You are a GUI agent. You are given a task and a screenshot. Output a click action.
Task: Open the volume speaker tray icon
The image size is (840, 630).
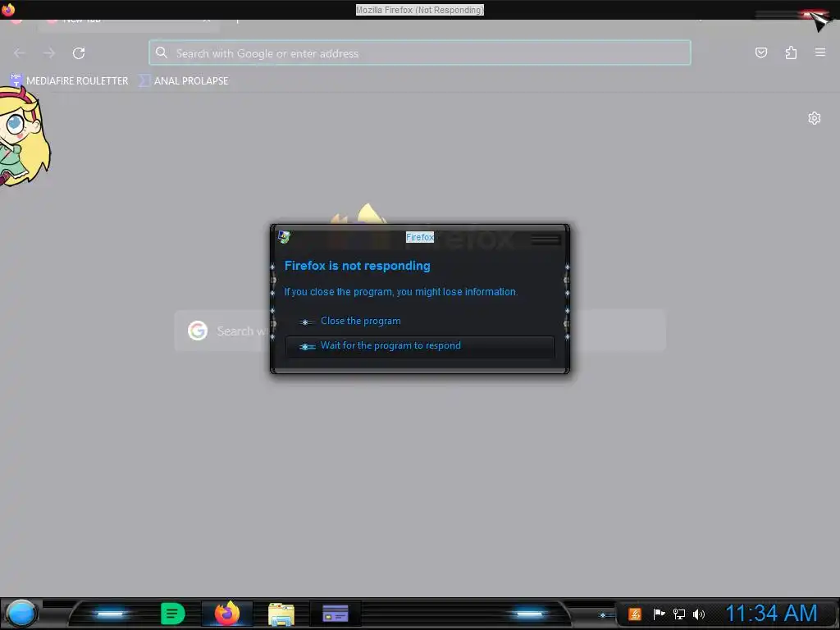click(x=699, y=614)
